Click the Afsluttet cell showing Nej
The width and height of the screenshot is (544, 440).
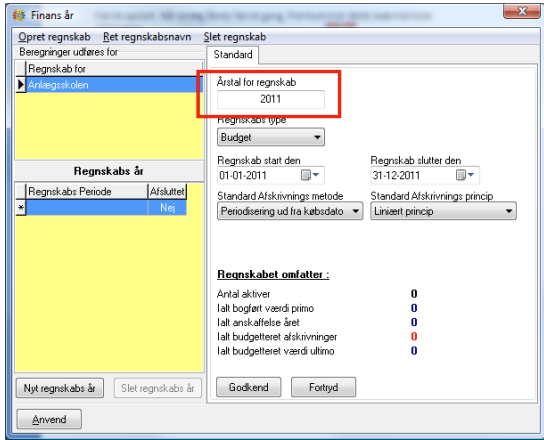point(167,208)
